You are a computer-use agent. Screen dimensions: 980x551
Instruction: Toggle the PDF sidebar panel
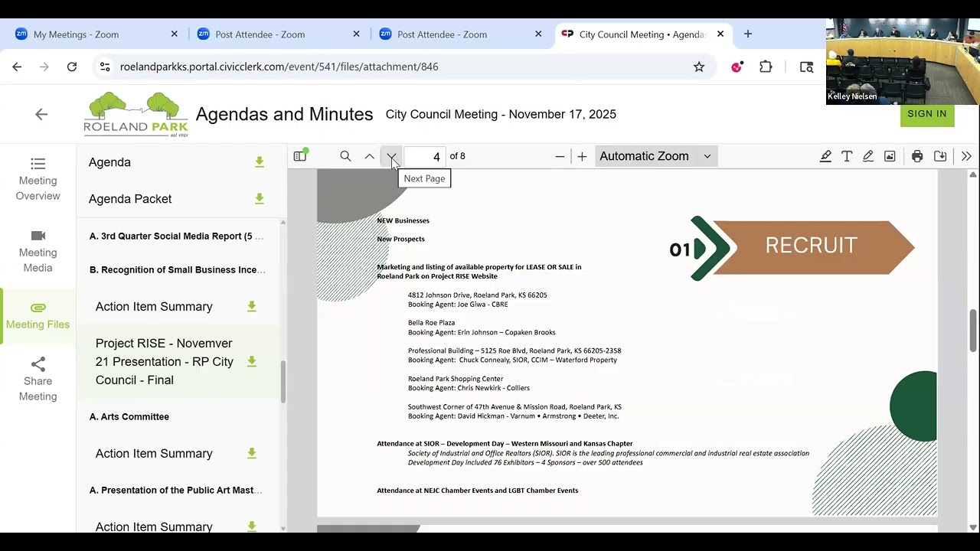pos(300,156)
